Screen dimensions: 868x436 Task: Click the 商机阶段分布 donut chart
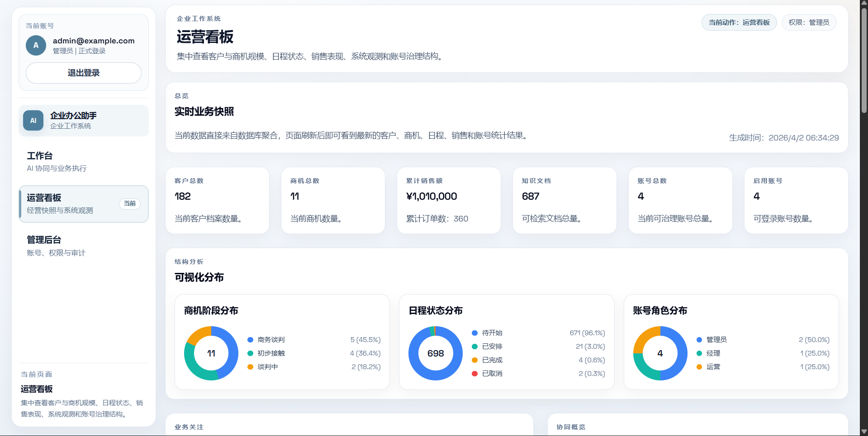coord(211,353)
